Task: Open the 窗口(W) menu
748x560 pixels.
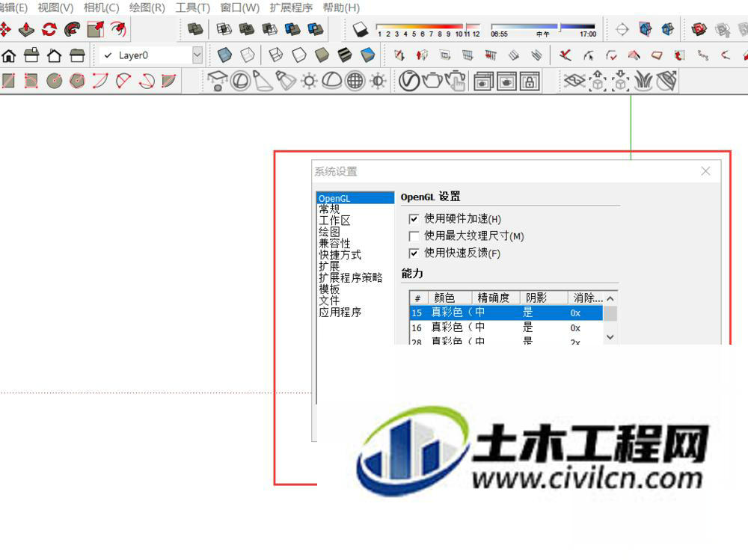Action: 240,7
